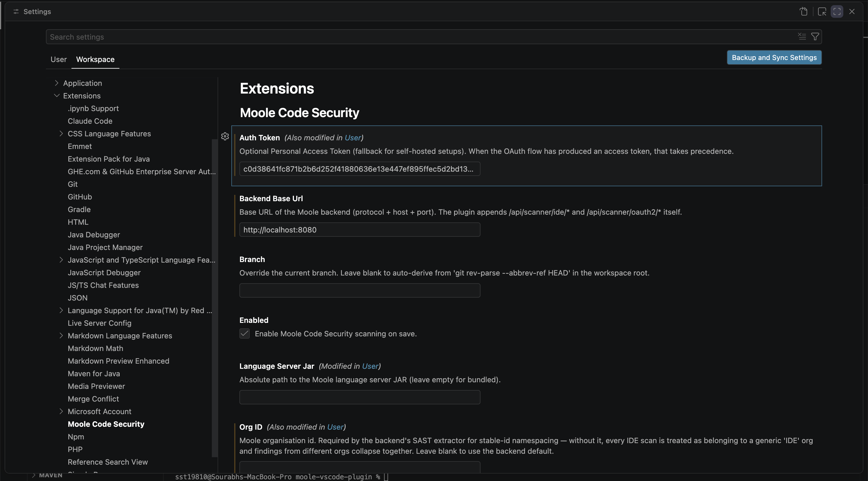Click Backup and Sync Settings button
The width and height of the screenshot is (868, 481).
[x=774, y=58]
